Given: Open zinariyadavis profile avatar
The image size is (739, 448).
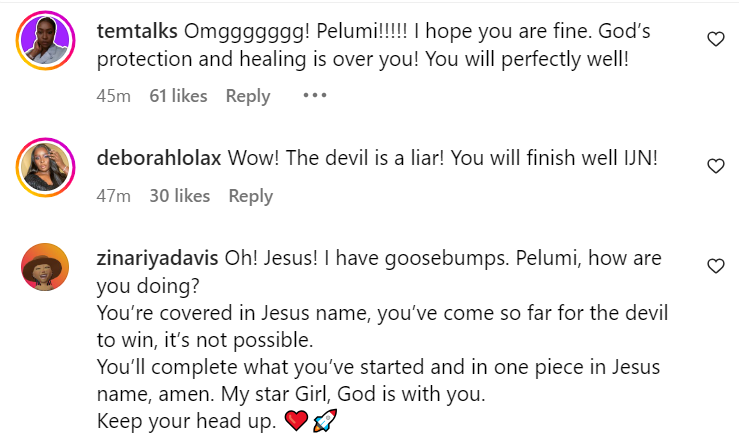Looking at the screenshot, I should tap(46, 270).
